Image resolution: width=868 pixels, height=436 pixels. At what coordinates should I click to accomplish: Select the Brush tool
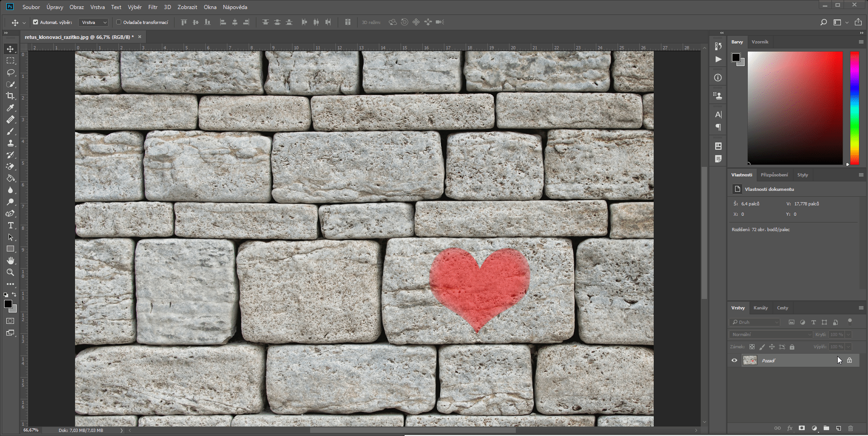point(10,131)
